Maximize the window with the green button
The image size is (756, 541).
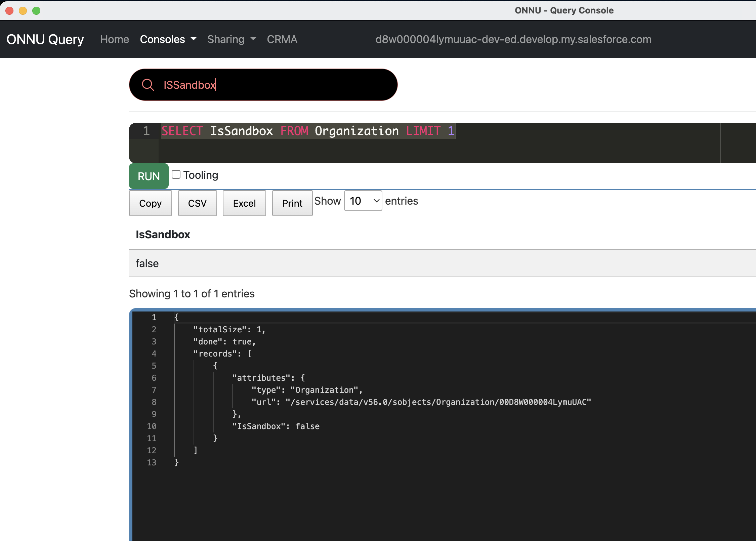tap(36, 10)
